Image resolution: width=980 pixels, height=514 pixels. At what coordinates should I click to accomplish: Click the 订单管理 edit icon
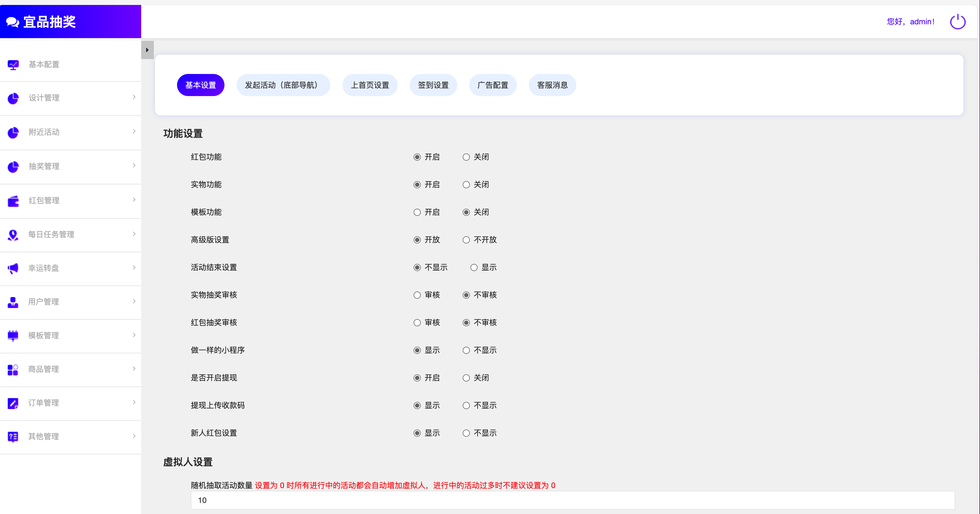click(13, 403)
